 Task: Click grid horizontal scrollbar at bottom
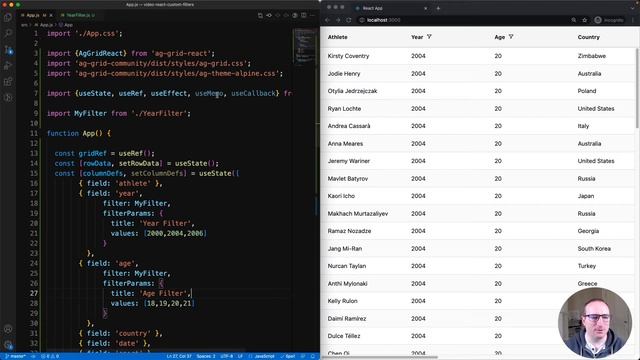point(380,358)
